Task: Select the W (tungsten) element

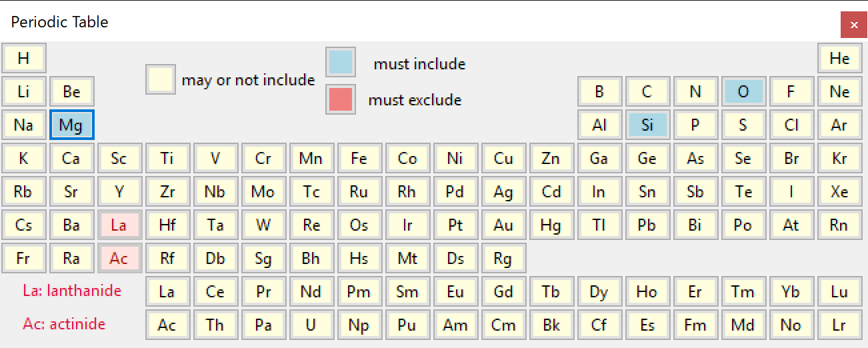Action: coord(263,225)
